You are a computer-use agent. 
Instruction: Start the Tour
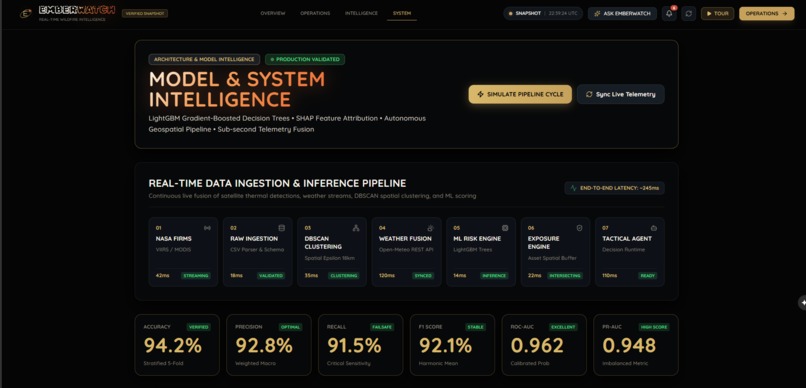click(x=717, y=13)
